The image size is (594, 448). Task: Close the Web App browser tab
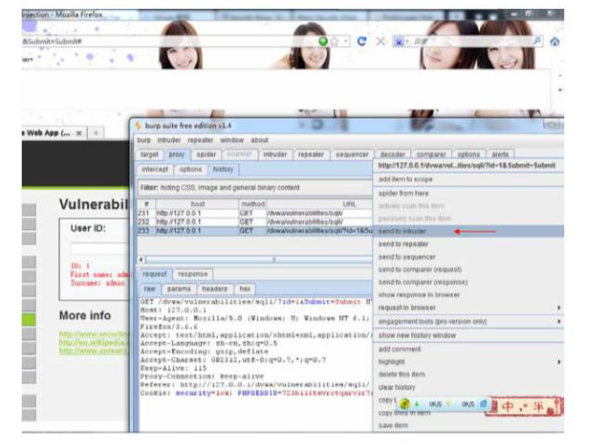79,133
